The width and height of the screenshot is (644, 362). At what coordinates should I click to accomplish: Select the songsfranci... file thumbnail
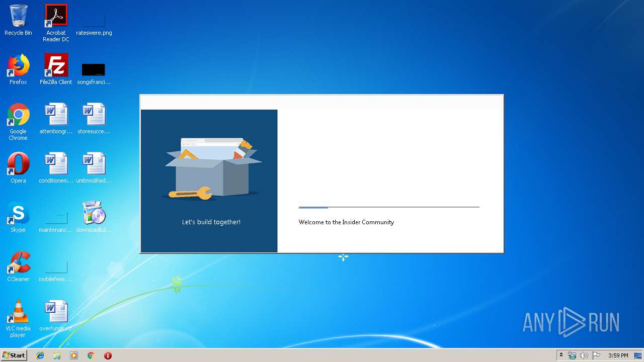point(94,69)
